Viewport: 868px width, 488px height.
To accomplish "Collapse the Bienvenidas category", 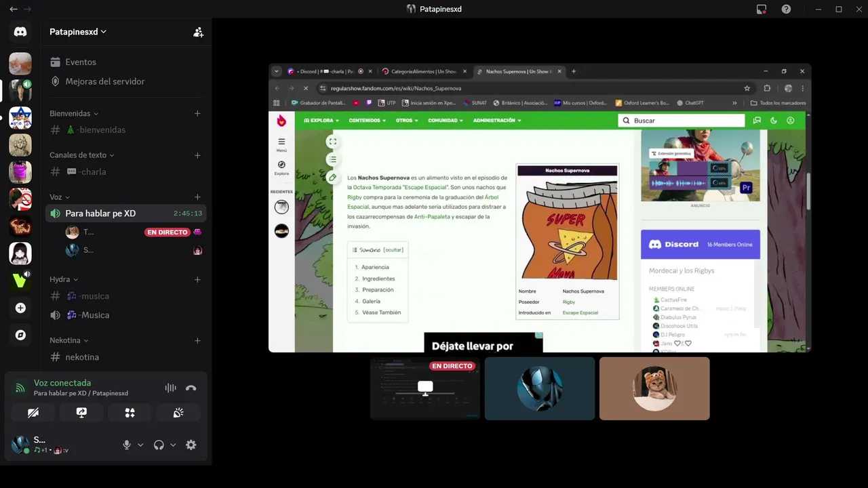I will pos(74,113).
